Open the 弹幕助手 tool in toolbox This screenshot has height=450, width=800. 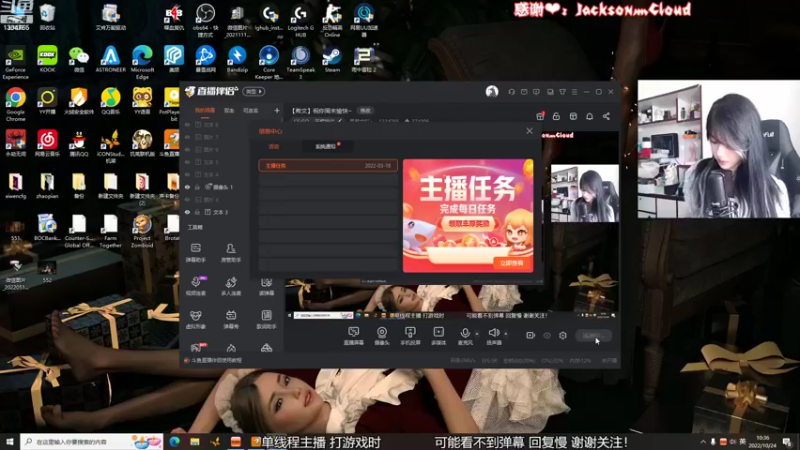point(195,253)
